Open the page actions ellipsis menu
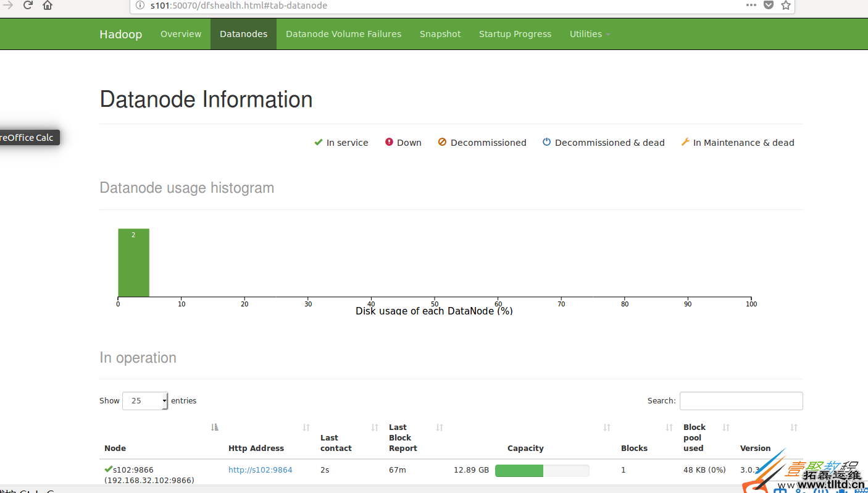 click(x=751, y=6)
